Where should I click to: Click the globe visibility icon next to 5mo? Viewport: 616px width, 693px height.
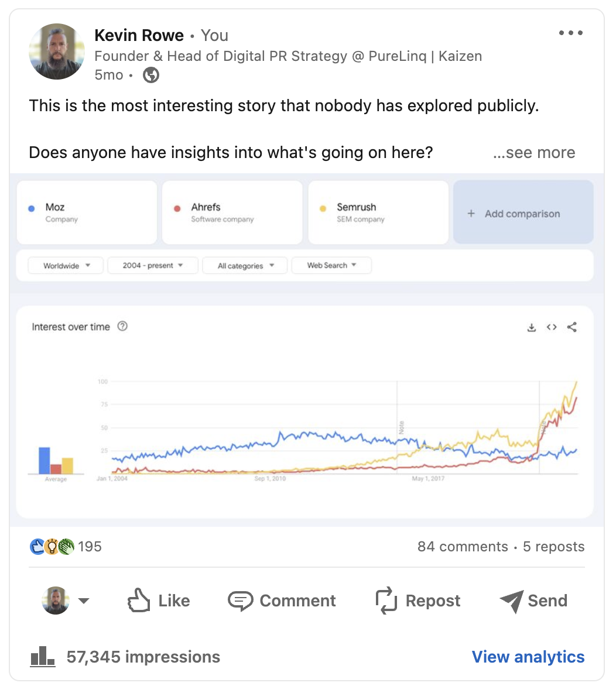[151, 75]
